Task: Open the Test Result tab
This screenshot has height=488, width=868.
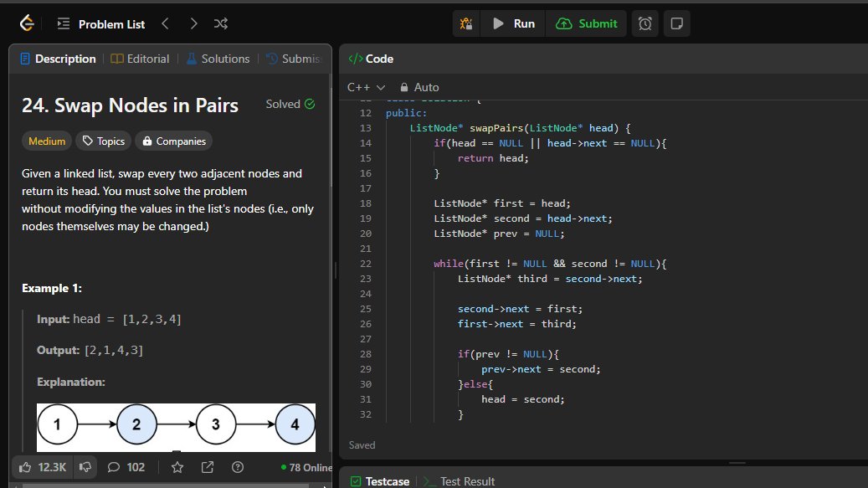Action: pos(460,481)
